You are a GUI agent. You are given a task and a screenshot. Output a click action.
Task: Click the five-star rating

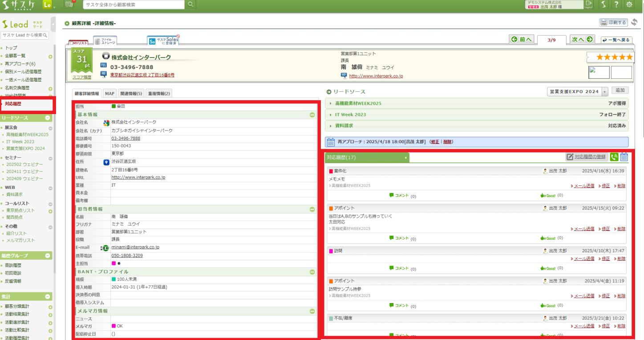[x=614, y=57]
